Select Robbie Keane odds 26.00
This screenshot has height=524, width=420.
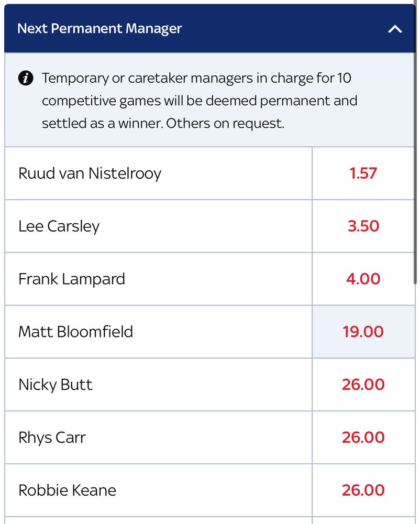click(363, 490)
